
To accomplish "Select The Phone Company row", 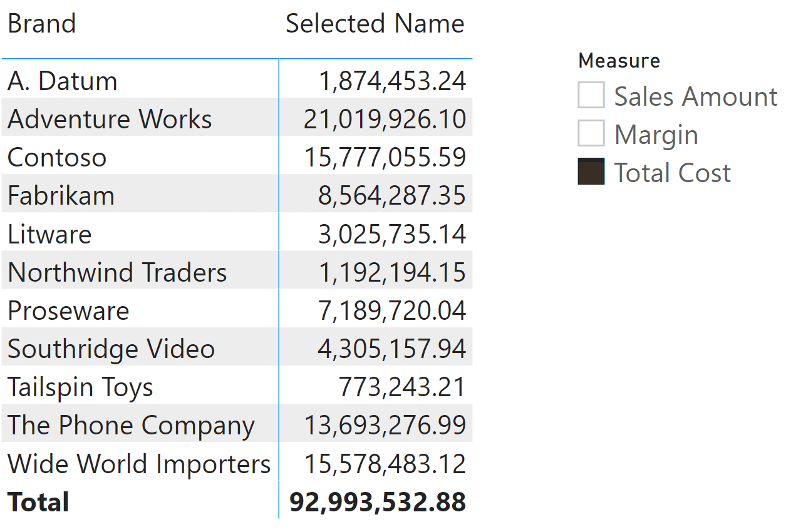I will point(237,424).
